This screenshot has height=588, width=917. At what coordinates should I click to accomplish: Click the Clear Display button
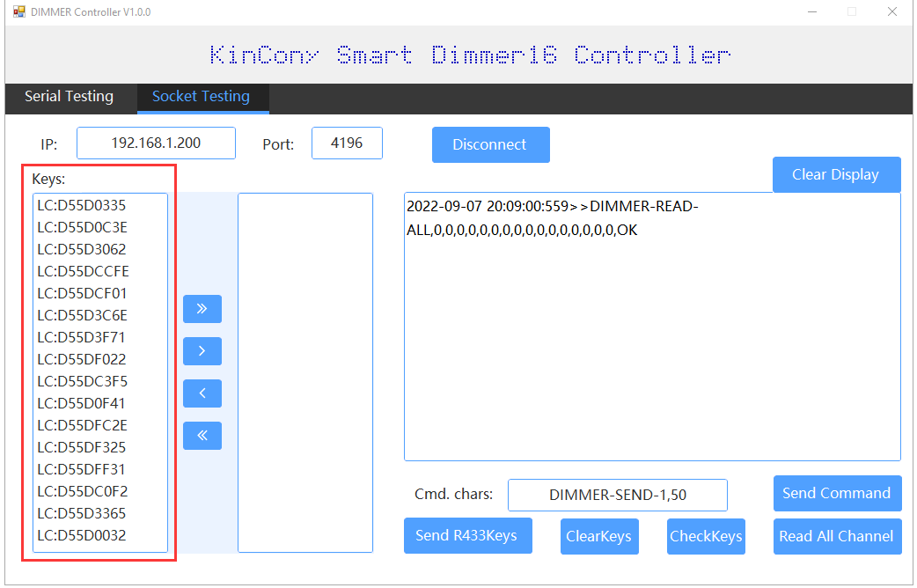[835, 174]
